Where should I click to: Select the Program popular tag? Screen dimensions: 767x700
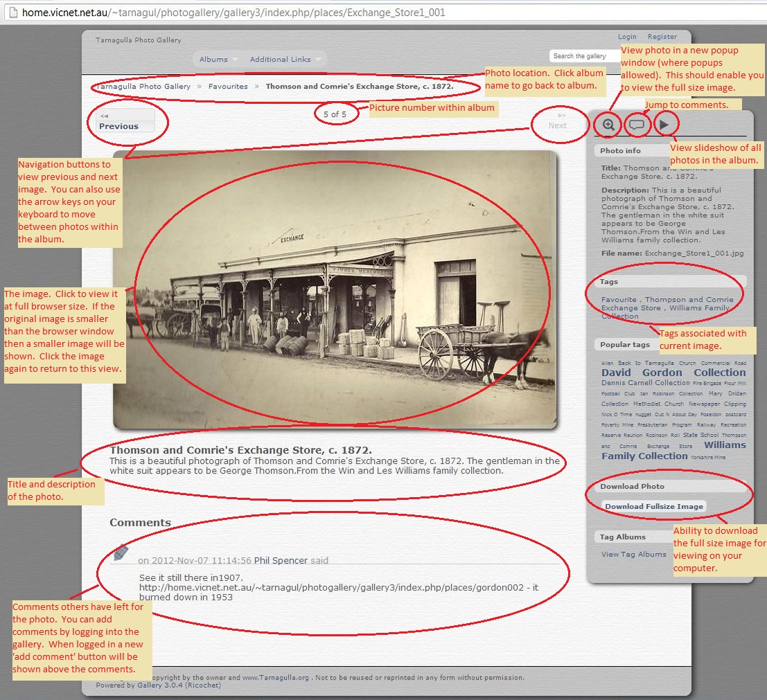pyautogui.click(x=682, y=425)
